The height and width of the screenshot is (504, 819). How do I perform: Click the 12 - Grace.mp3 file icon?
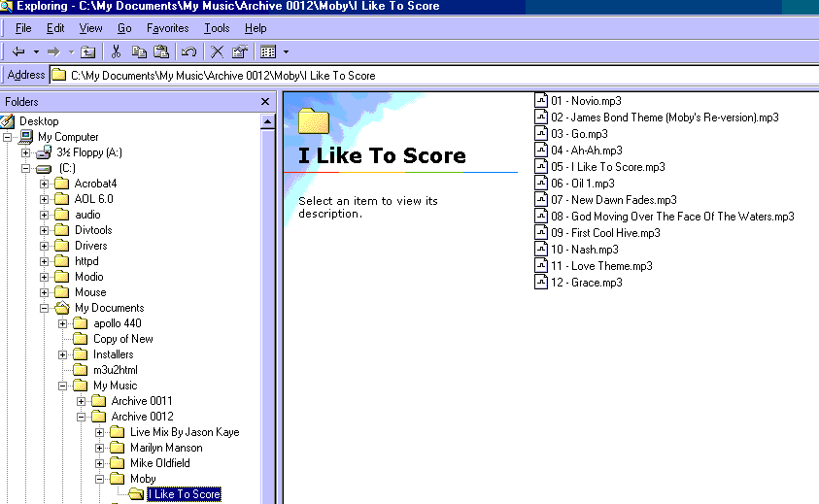tap(541, 283)
